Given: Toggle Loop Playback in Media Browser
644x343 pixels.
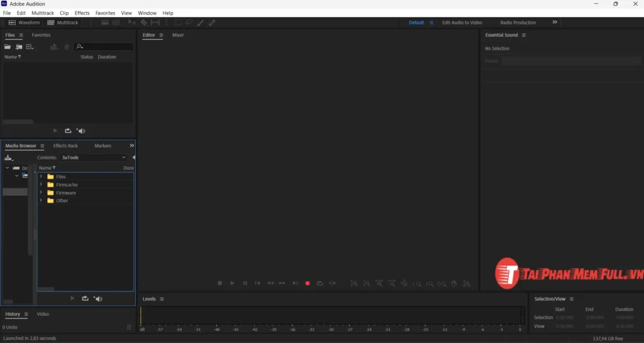Looking at the screenshot, I should (85, 299).
